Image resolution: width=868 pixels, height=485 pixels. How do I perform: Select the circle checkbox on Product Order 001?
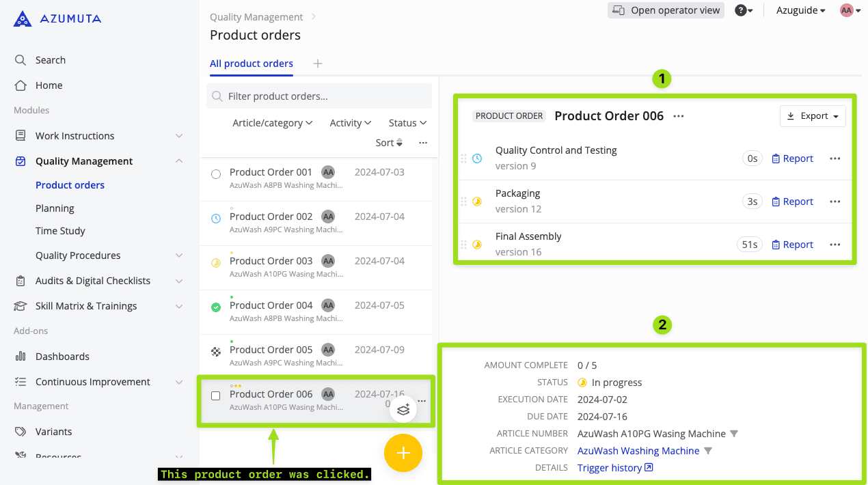[215, 174]
